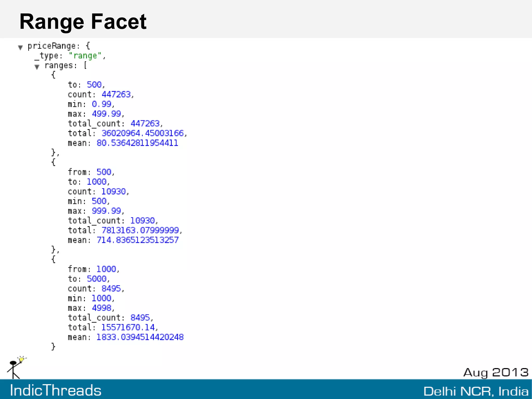Select total_count value 447263
532x399 pixels.
pyautogui.click(x=145, y=123)
